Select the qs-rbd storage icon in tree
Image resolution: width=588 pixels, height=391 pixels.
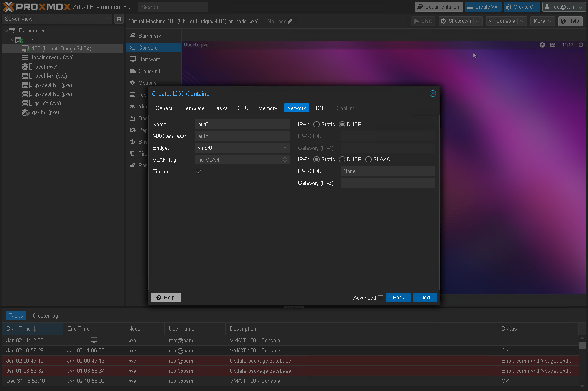click(26, 112)
